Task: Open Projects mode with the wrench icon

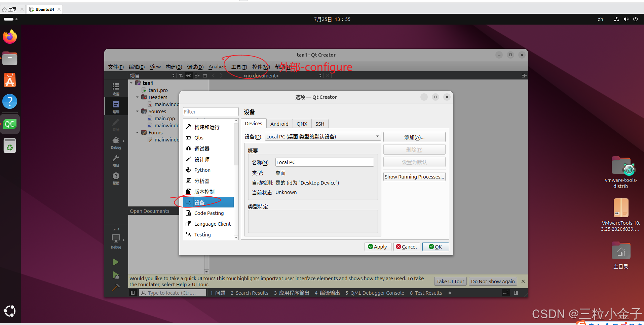Action: tap(116, 160)
